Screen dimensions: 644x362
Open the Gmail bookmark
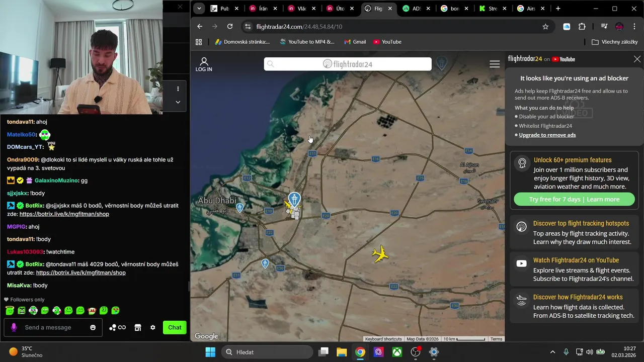coord(355,42)
